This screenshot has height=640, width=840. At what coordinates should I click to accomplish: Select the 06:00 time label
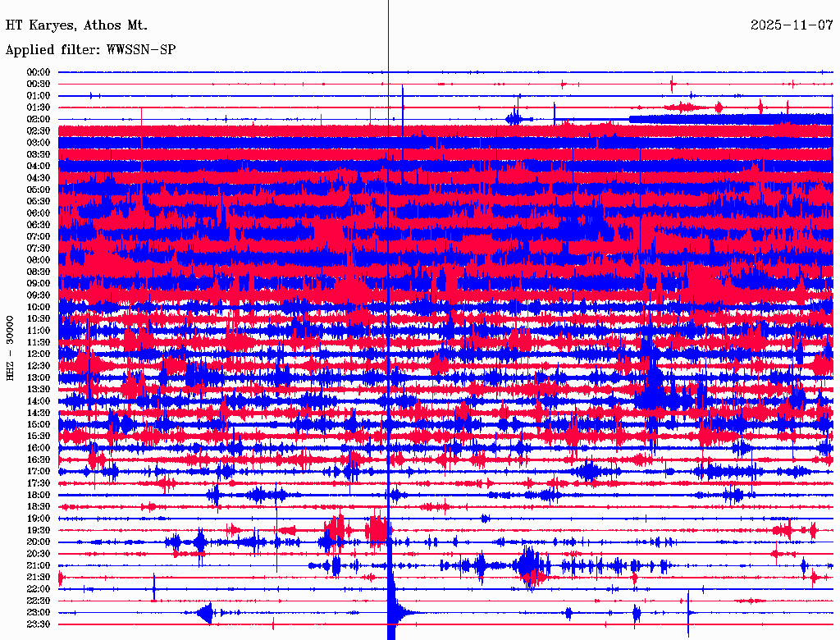(39, 213)
